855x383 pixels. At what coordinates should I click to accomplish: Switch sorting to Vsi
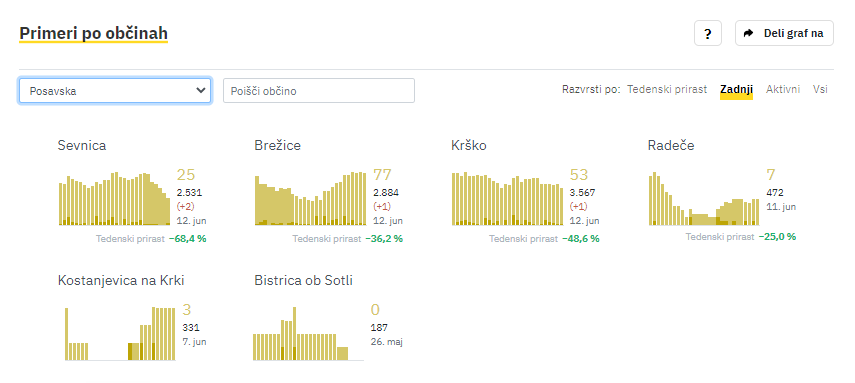point(820,89)
